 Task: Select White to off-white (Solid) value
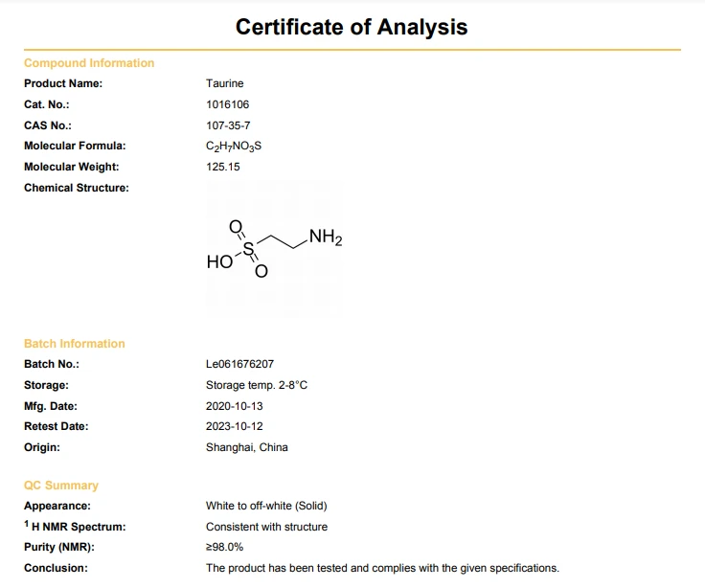point(266,506)
